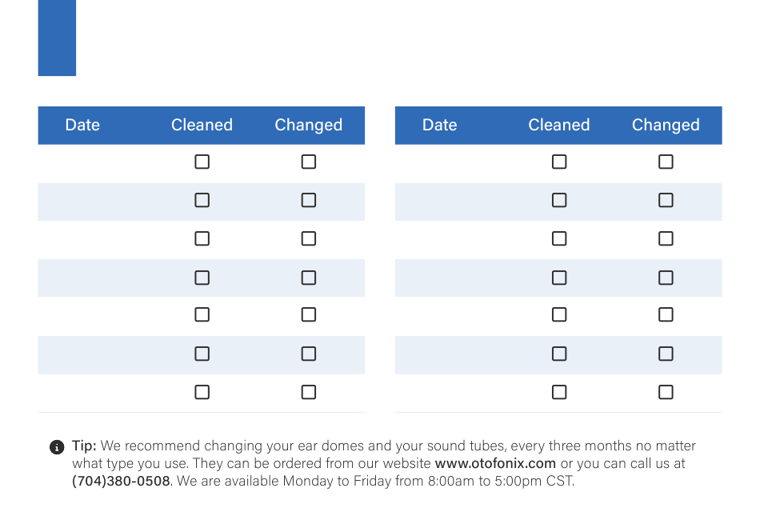Check first row Changed box, left table
This screenshot has width=760, height=532.
(x=309, y=162)
